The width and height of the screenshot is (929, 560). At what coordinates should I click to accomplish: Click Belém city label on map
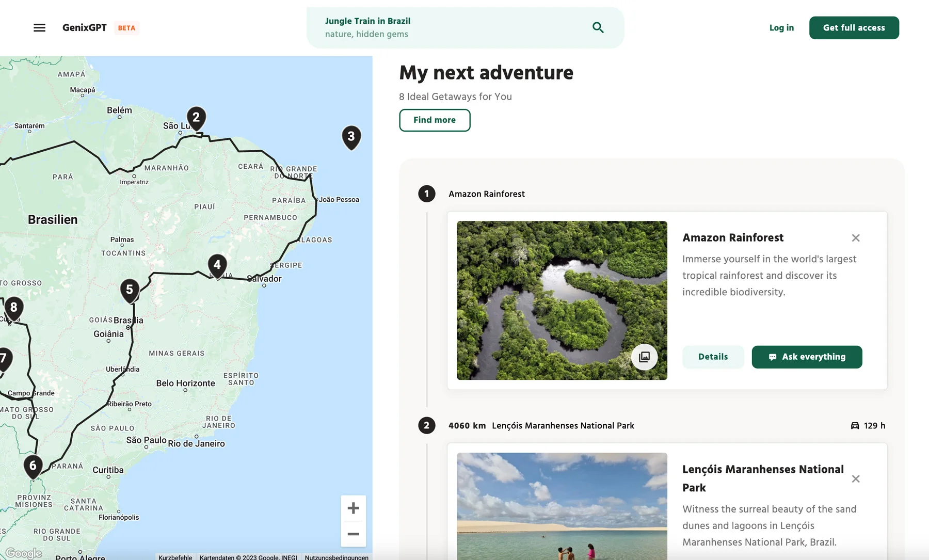click(x=119, y=110)
